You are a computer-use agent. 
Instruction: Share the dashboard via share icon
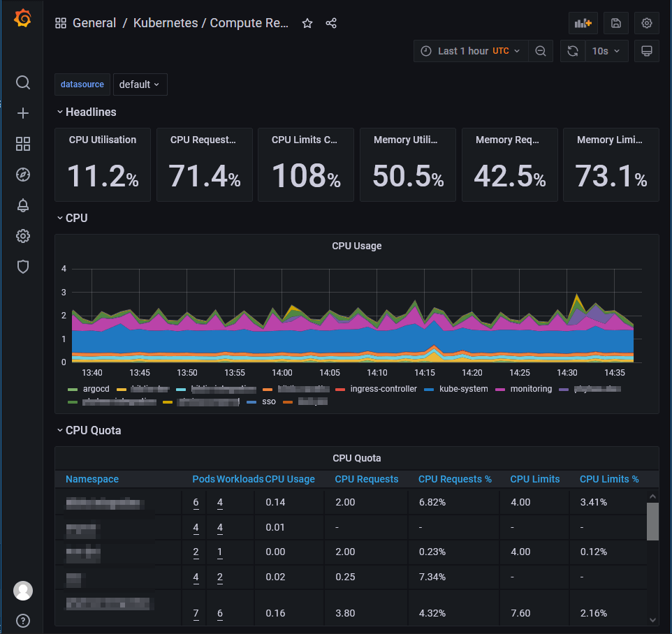(331, 23)
